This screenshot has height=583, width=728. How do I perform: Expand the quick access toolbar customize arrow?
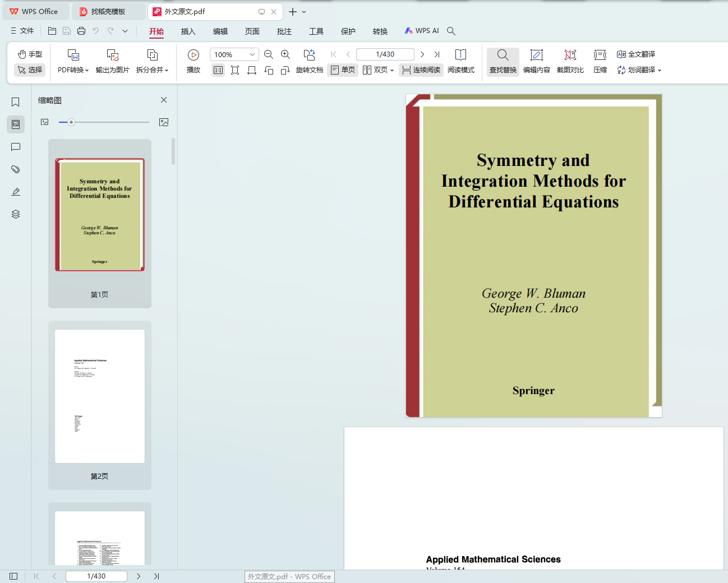pyautogui.click(x=125, y=31)
